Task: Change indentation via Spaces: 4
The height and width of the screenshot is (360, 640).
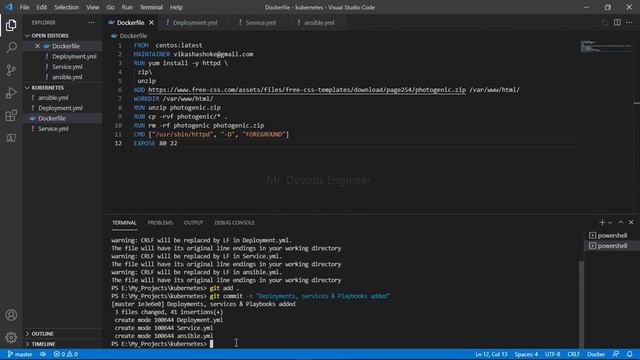Action: [x=526, y=354]
